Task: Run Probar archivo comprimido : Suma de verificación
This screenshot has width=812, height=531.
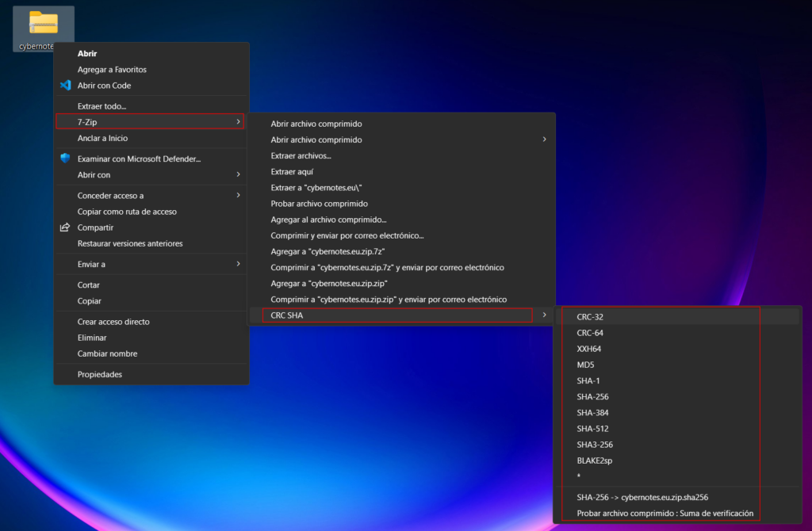Action: point(665,513)
